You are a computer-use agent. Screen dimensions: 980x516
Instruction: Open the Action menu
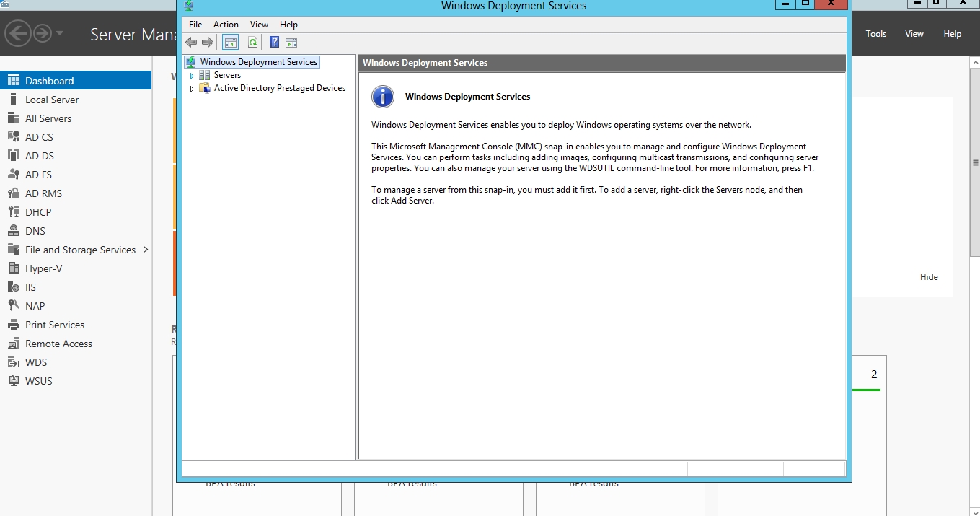click(226, 25)
